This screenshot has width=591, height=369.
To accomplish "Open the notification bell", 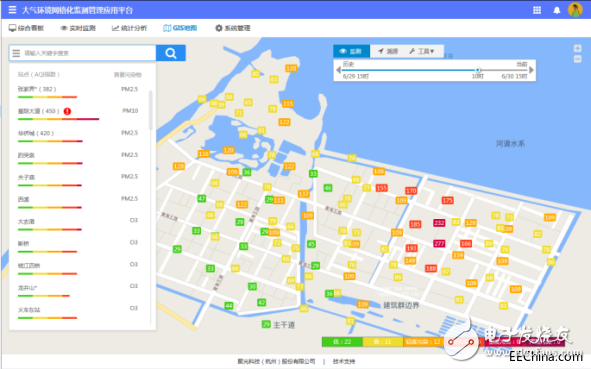I will pos(557,10).
